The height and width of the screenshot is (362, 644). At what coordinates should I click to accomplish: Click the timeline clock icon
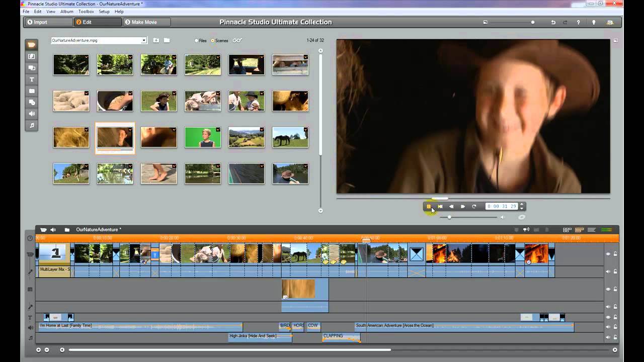(x=30, y=238)
